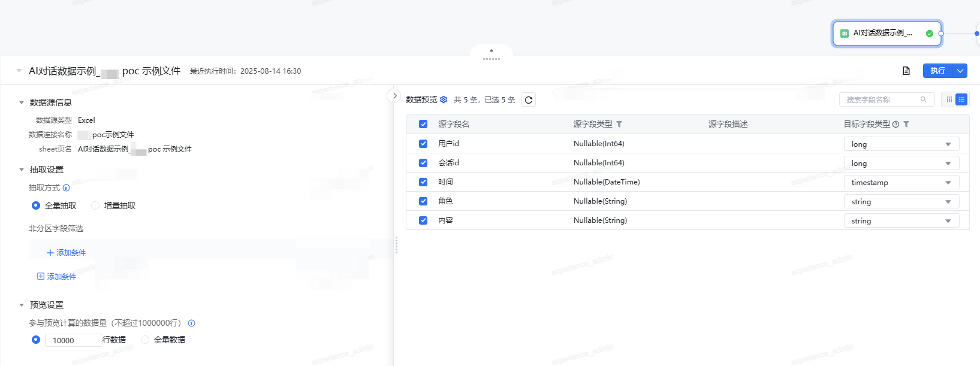Click the node output port connector

(x=941, y=34)
